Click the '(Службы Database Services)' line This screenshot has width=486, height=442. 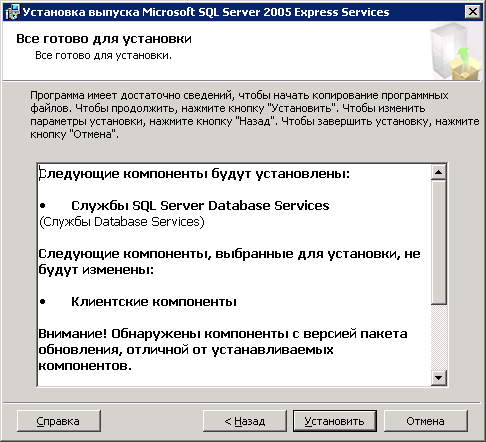pos(122,222)
